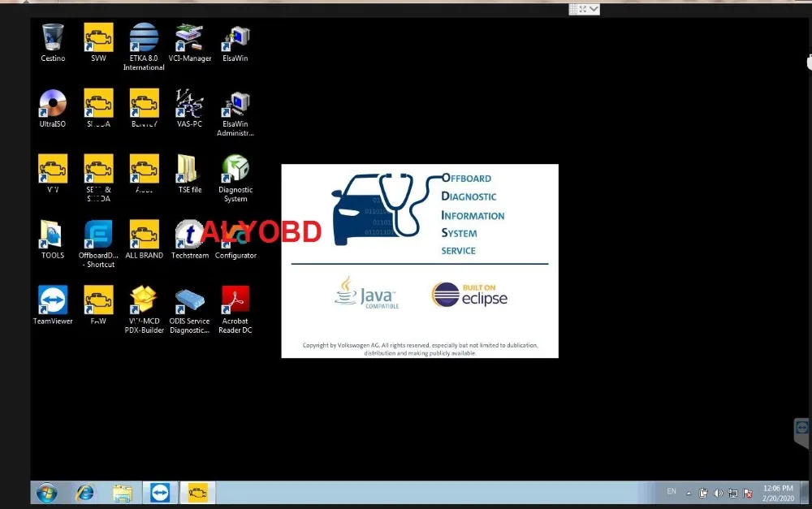Open the OffboardD... - Shortcut icon
812x509 pixels.
coord(98,244)
